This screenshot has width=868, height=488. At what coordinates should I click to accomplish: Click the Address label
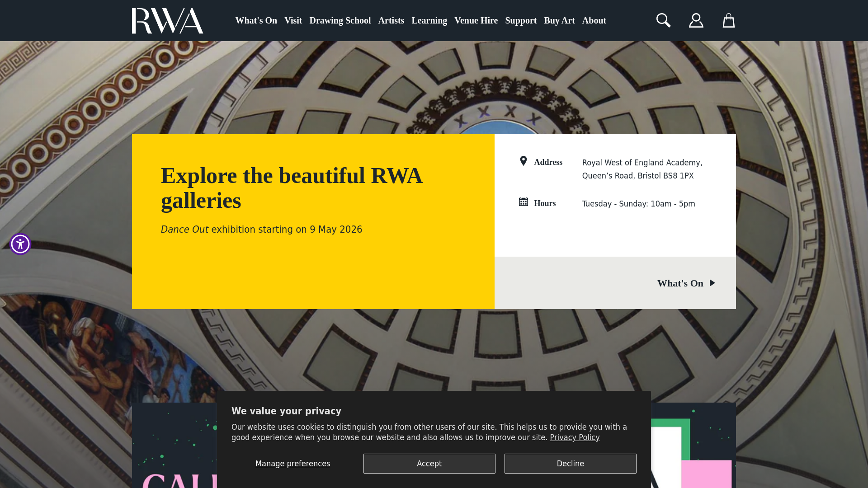pyautogui.click(x=548, y=162)
